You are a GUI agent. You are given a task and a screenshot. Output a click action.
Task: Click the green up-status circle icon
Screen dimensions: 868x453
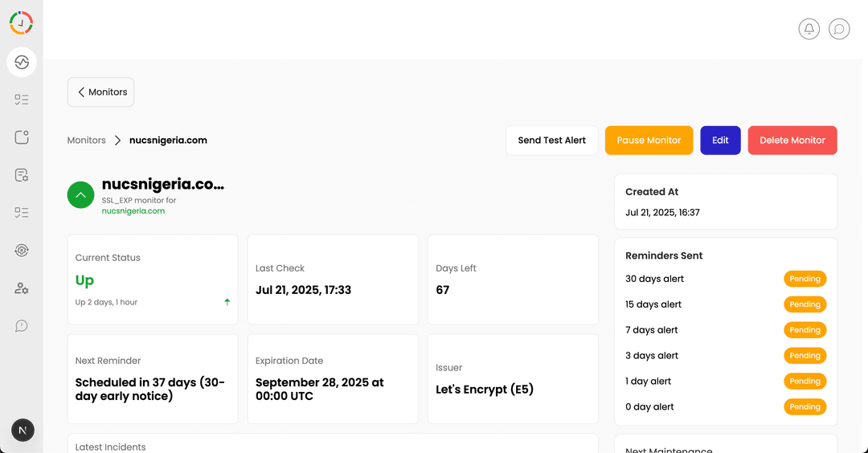pyautogui.click(x=81, y=194)
